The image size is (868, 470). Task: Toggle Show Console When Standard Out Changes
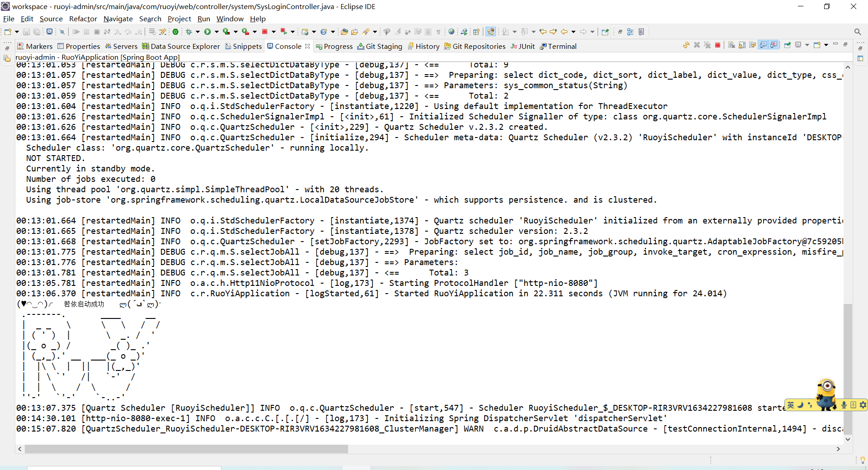pyautogui.click(x=763, y=45)
